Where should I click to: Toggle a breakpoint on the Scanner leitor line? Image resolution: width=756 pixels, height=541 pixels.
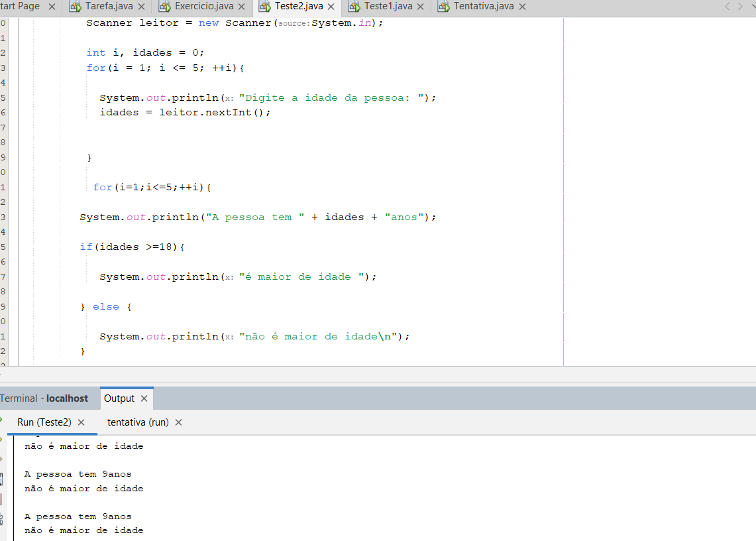[3, 23]
